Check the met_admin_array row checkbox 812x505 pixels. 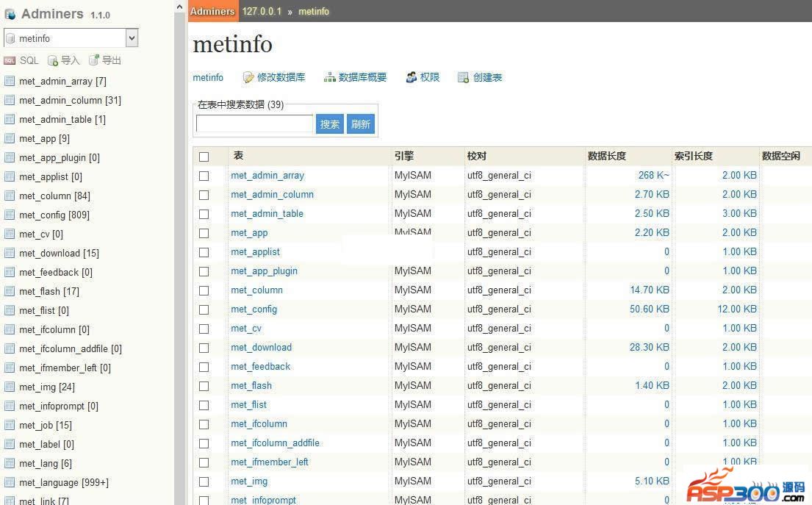click(x=204, y=176)
